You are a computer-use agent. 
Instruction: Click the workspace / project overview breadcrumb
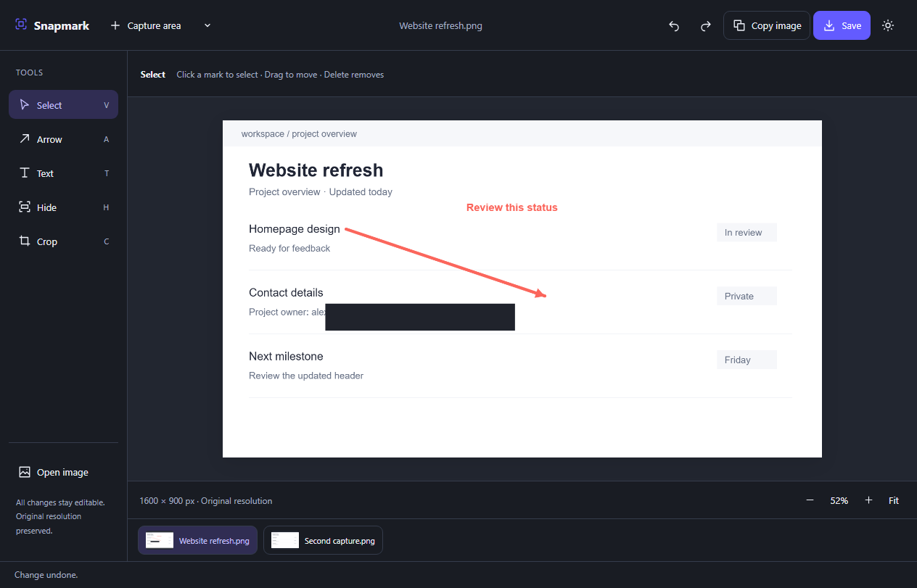[x=299, y=133]
